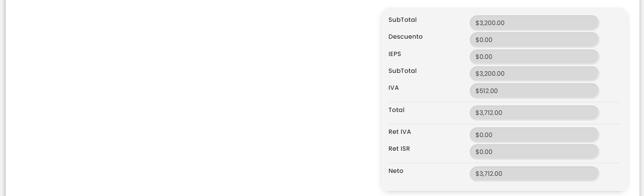Click the Total label

click(396, 110)
